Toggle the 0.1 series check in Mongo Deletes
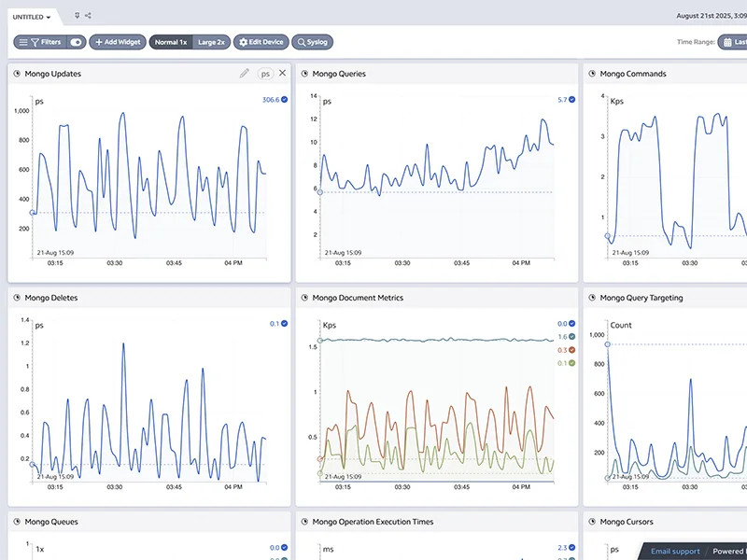 click(285, 323)
